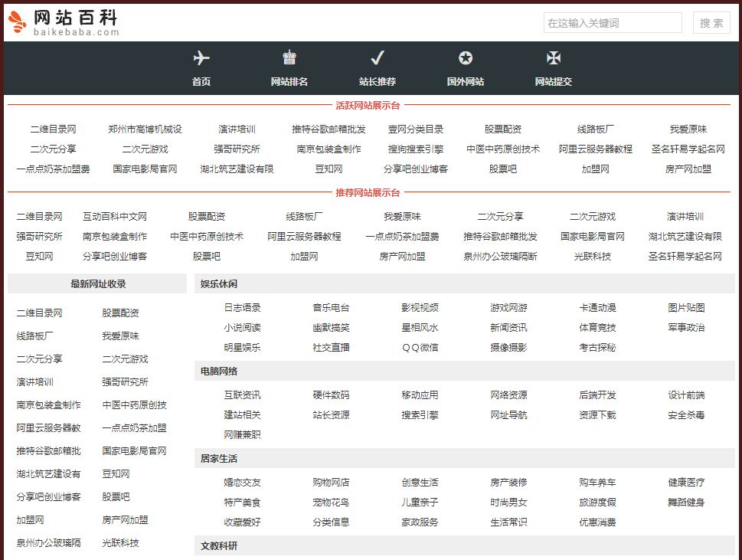Open the 设计前端 category
Screen dimensions: 742x560
[x=686, y=395]
